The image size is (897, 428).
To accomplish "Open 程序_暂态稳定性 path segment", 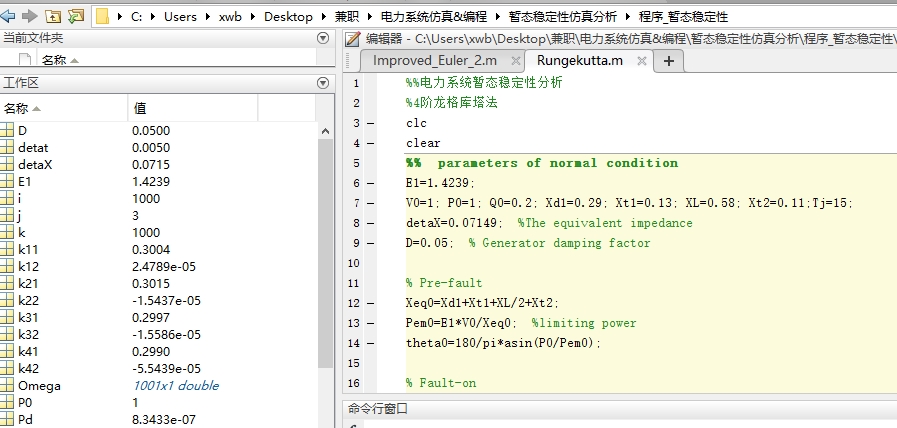I will tap(683, 17).
